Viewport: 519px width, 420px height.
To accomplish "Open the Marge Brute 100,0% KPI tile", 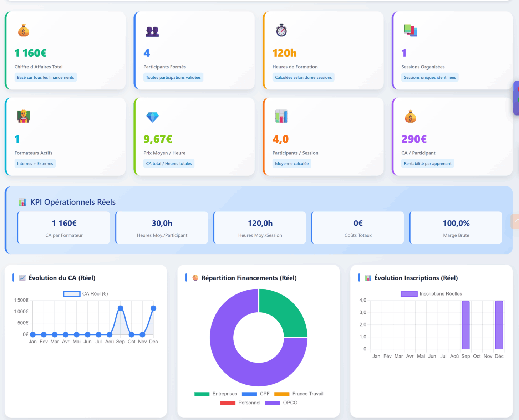I will pyautogui.click(x=456, y=228).
